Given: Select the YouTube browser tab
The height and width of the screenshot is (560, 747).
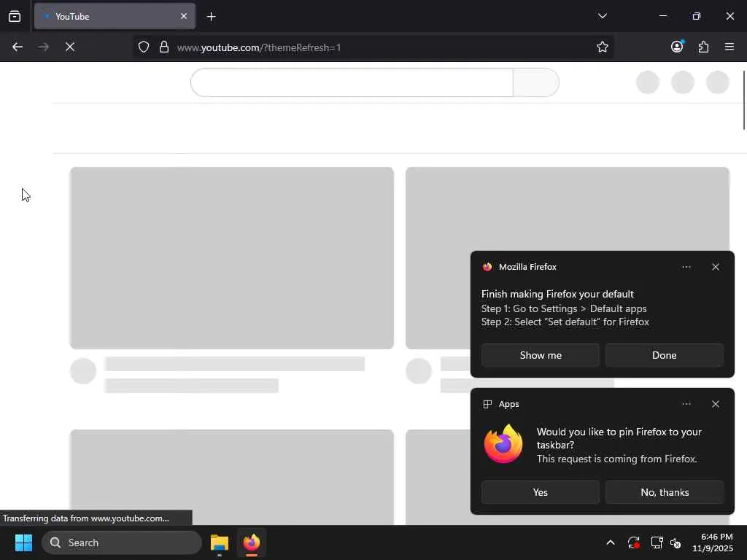Looking at the screenshot, I should (115, 16).
